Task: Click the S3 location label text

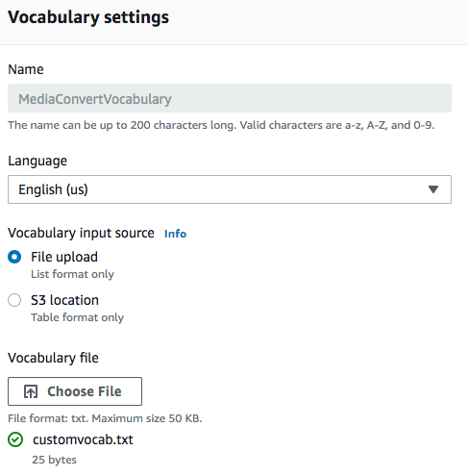Action: pyautogui.click(x=64, y=300)
